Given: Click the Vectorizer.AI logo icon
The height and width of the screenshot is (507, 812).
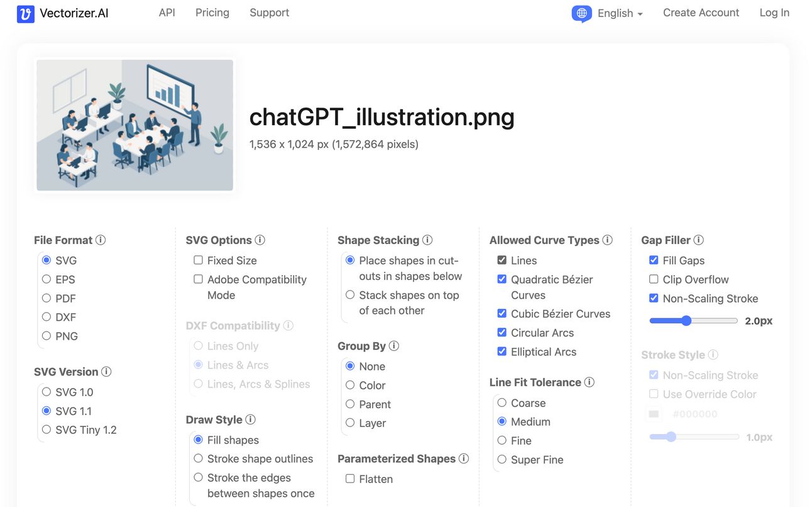Looking at the screenshot, I should point(26,14).
